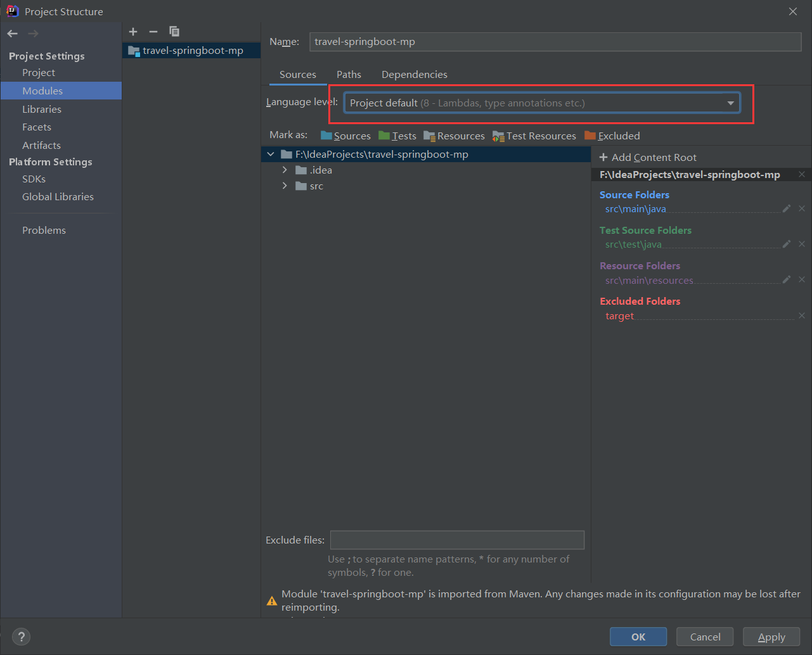812x655 pixels.
Task: Click the Cancel button
Action: click(x=705, y=637)
